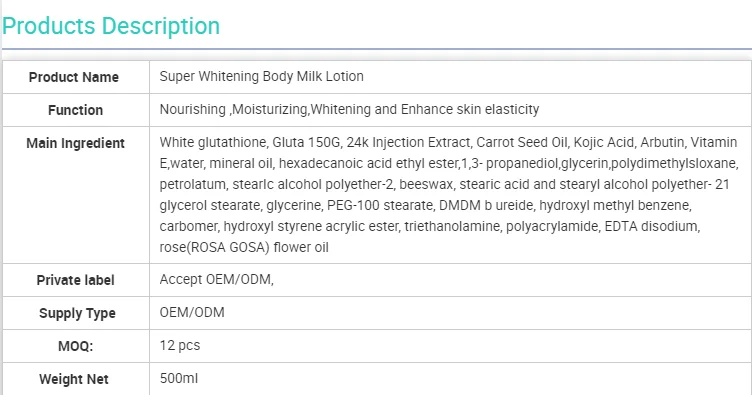Select the Supply Type label cell
Image resolution: width=752 pixels, height=395 pixels.
tap(76, 313)
